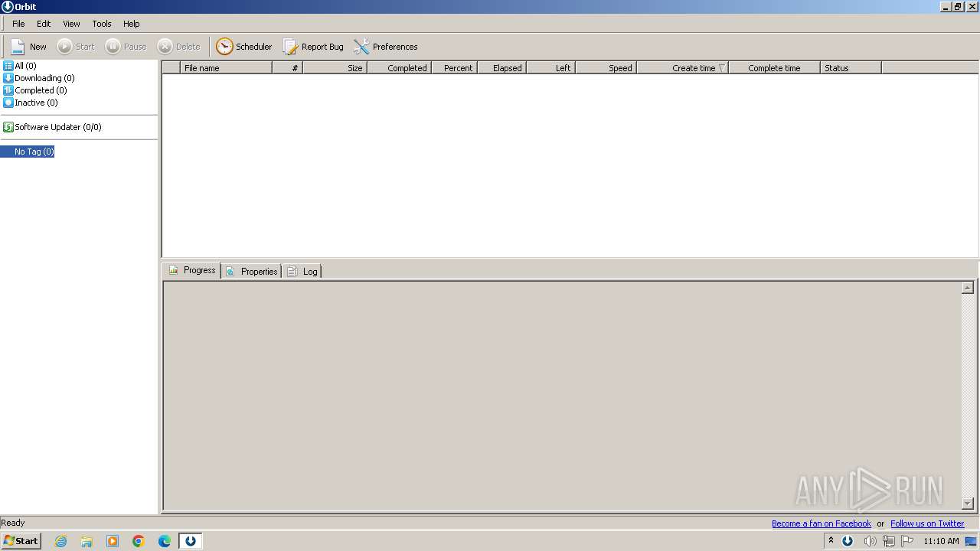Viewport: 980px width, 551px height.
Task: Open Preferences from the toolbar
Action: [x=385, y=47]
